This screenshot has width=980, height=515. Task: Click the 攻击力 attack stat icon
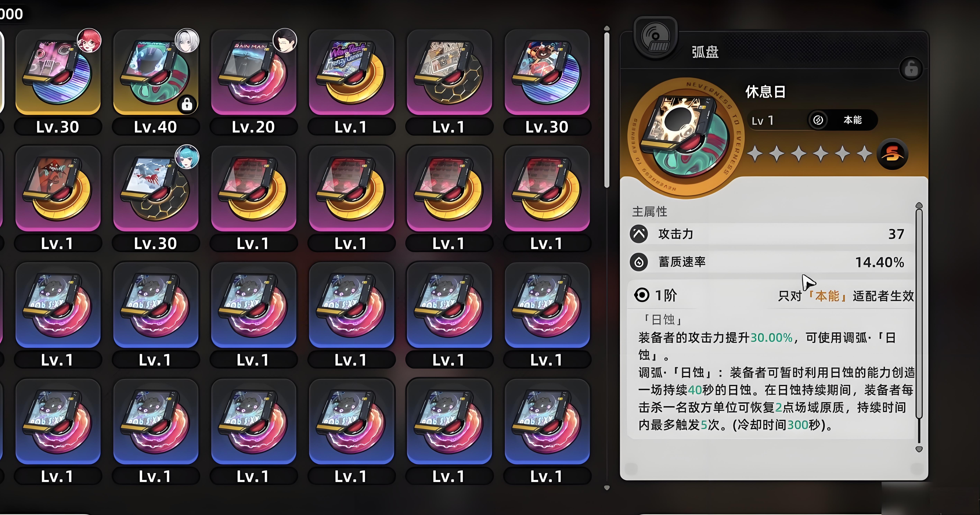click(639, 234)
